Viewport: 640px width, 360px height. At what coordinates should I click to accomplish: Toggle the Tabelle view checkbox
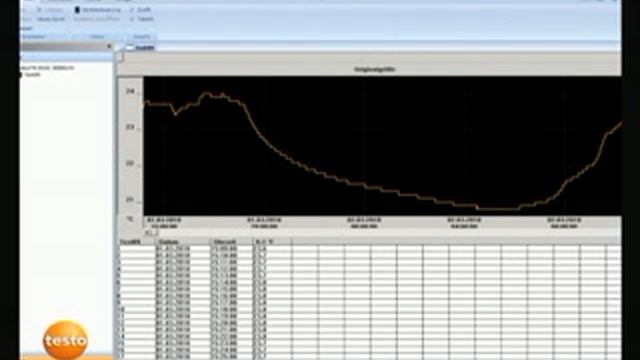pos(132,19)
